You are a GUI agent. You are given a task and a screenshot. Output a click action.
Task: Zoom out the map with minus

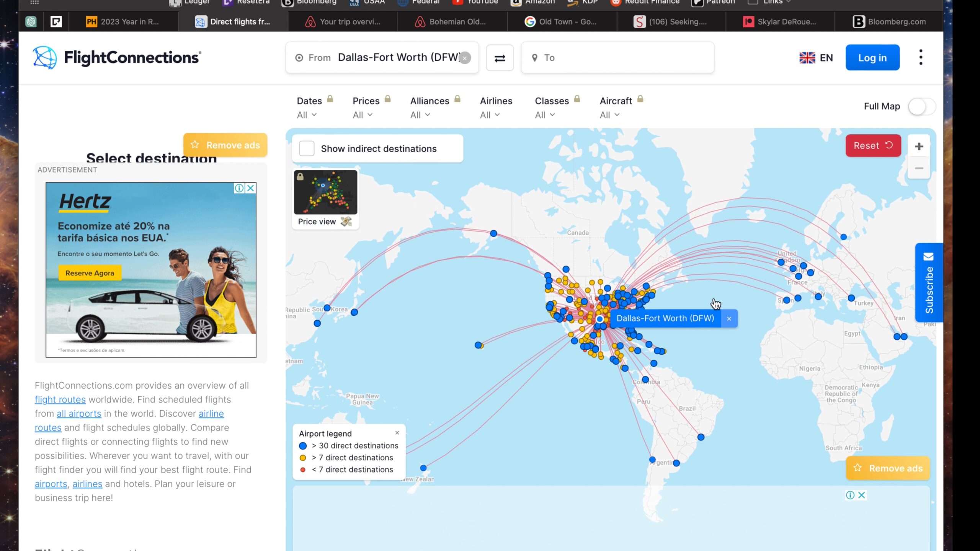pos(919,168)
